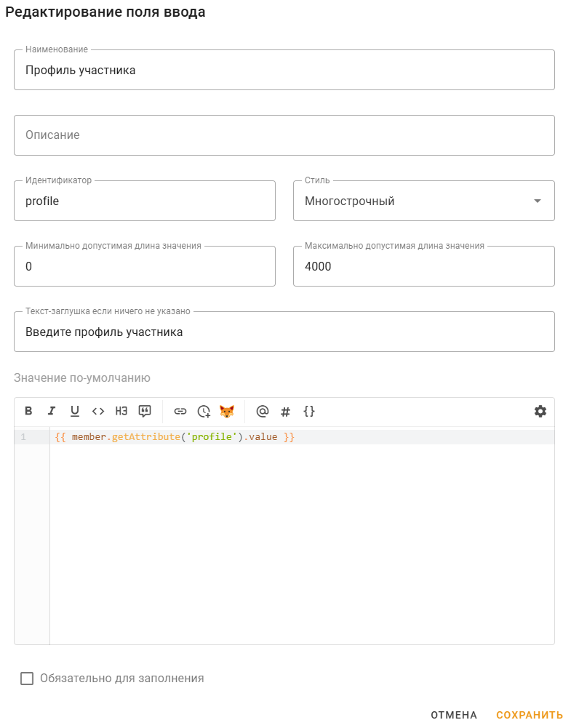571x728 pixels.
Task: Apply the H3 heading style
Action: click(121, 411)
